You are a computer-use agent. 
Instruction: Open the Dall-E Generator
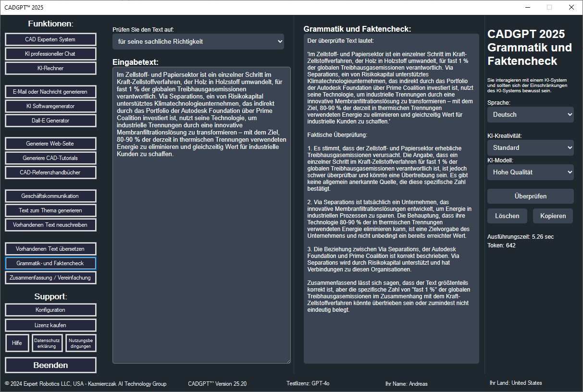click(50, 121)
